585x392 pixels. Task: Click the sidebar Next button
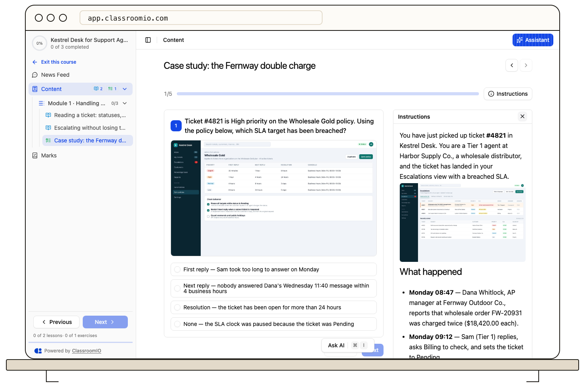point(105,322)
